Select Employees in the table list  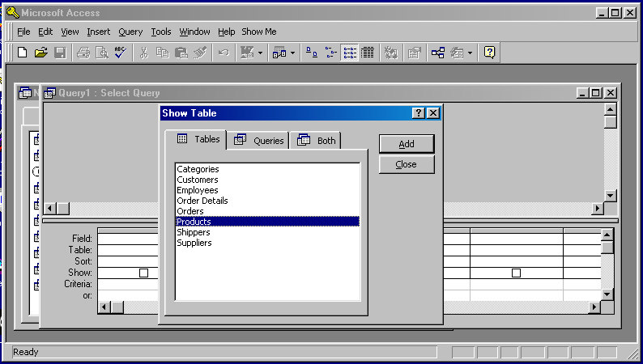(x=198, y=190)
